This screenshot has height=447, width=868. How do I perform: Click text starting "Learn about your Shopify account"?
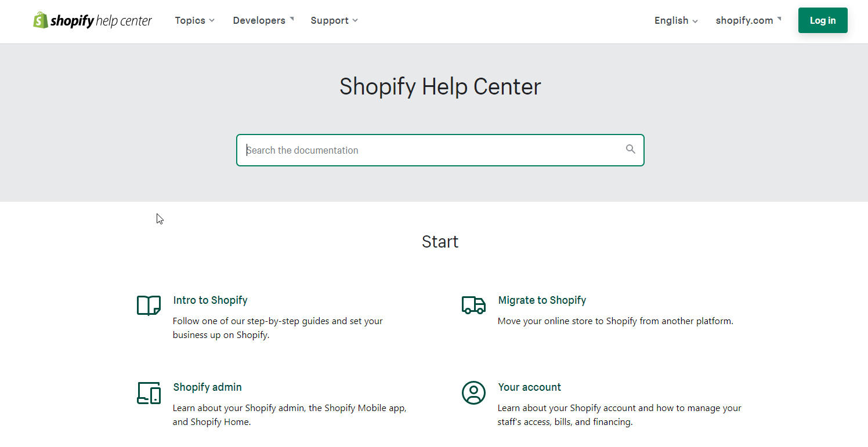(620, 415)
